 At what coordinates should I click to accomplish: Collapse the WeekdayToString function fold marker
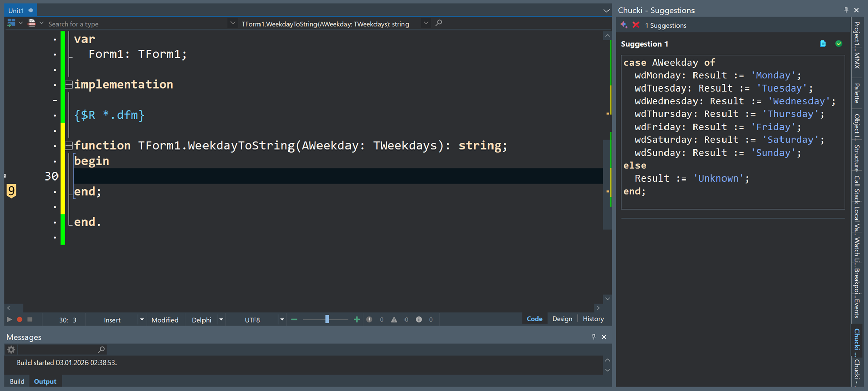point(69,146)
